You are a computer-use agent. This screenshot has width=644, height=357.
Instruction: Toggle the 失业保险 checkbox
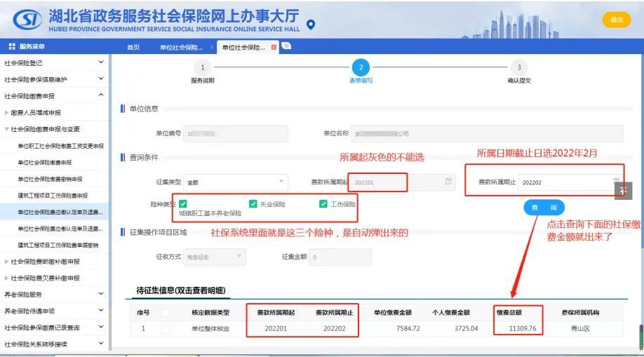click(x=253, y=204)
